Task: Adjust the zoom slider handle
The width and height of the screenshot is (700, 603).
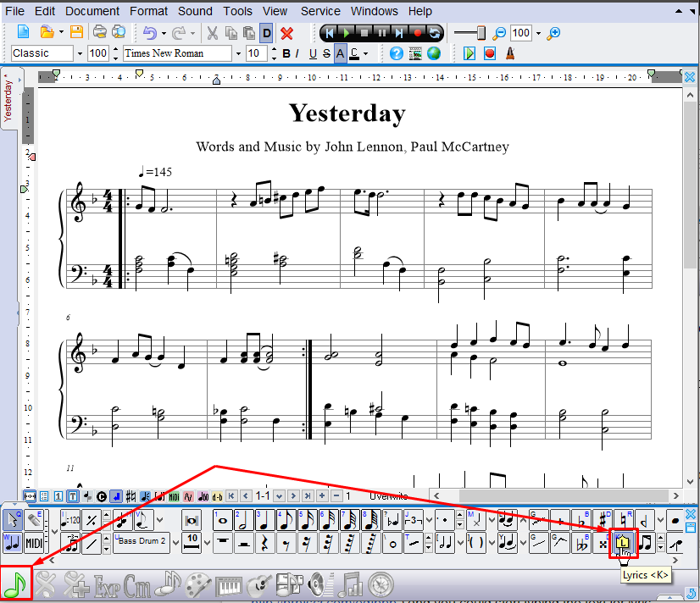Action: (x=481, y=33)
